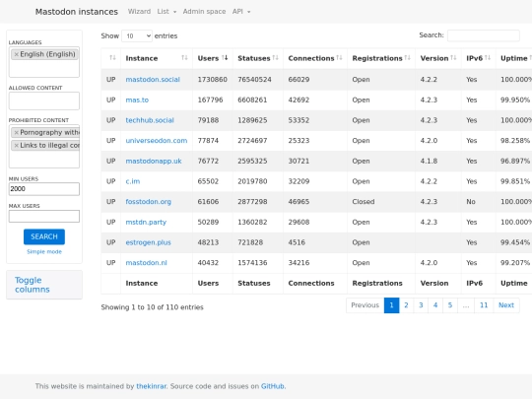
Task: Remove the Links to illegal content tag
Action: (16, 145)
